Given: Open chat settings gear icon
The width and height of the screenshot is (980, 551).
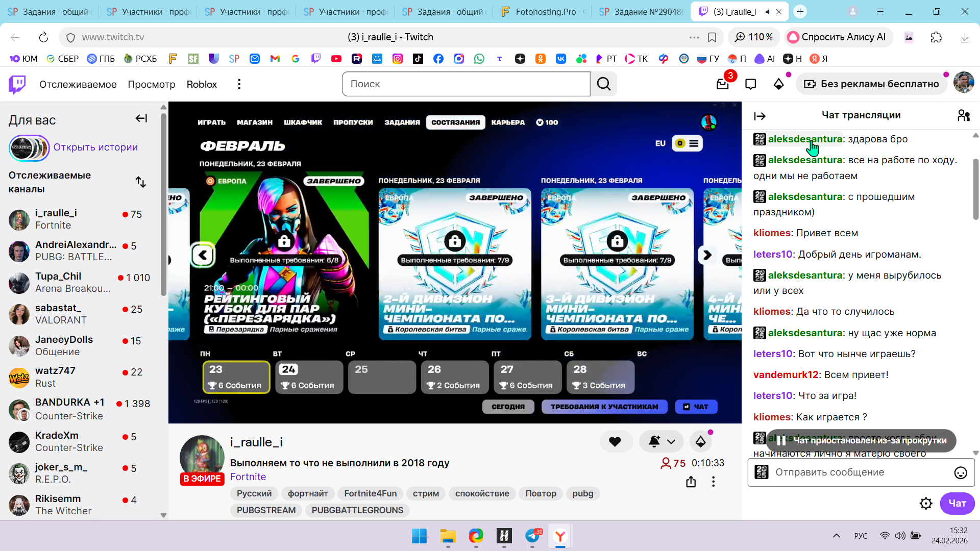Looking at the screenshot, I should 925,504.
